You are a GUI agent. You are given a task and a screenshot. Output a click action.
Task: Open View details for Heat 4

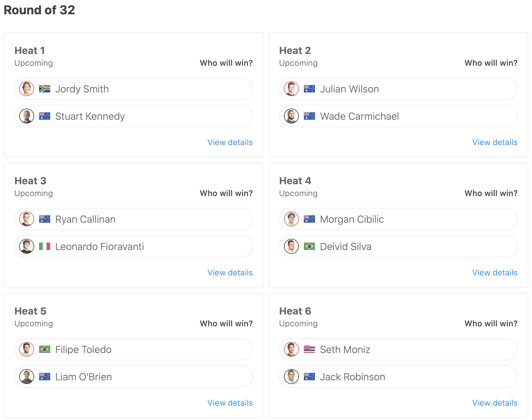coord(495,273)
